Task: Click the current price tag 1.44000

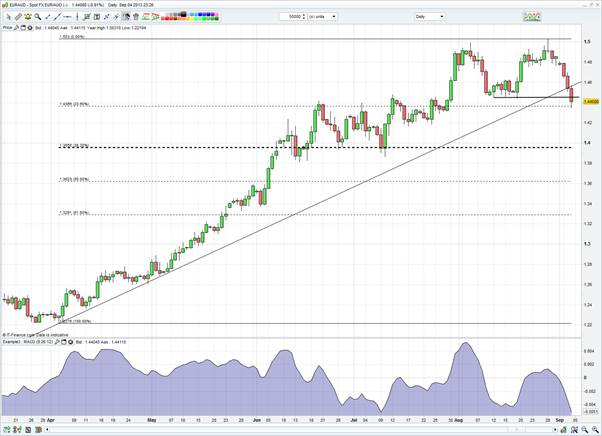Action: coord(590,101)
